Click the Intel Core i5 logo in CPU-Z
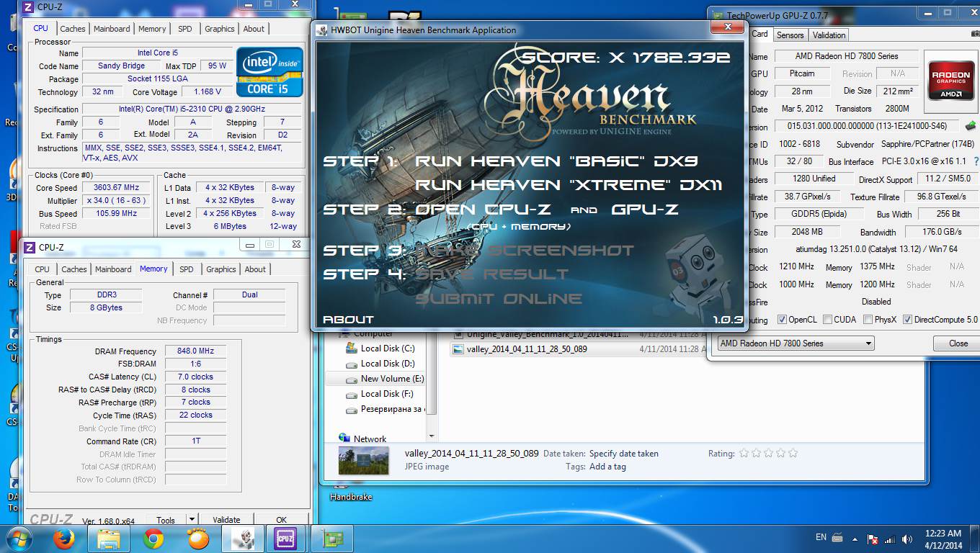The image size is (980, 553). 269,72
